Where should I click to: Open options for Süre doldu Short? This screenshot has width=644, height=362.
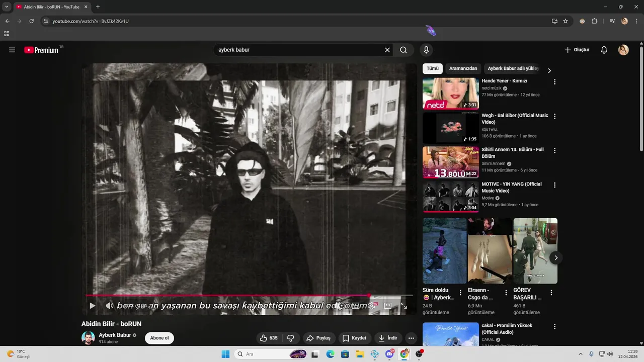(460, 292)
